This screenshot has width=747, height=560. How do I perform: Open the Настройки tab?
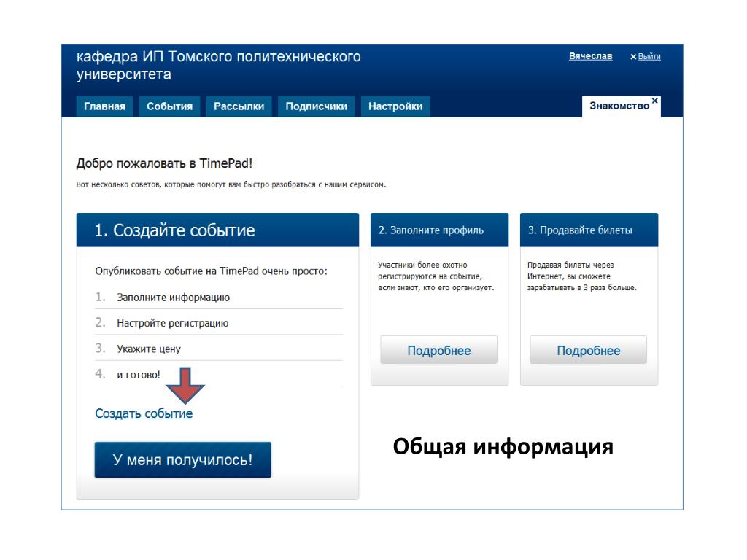pos(395,106)
